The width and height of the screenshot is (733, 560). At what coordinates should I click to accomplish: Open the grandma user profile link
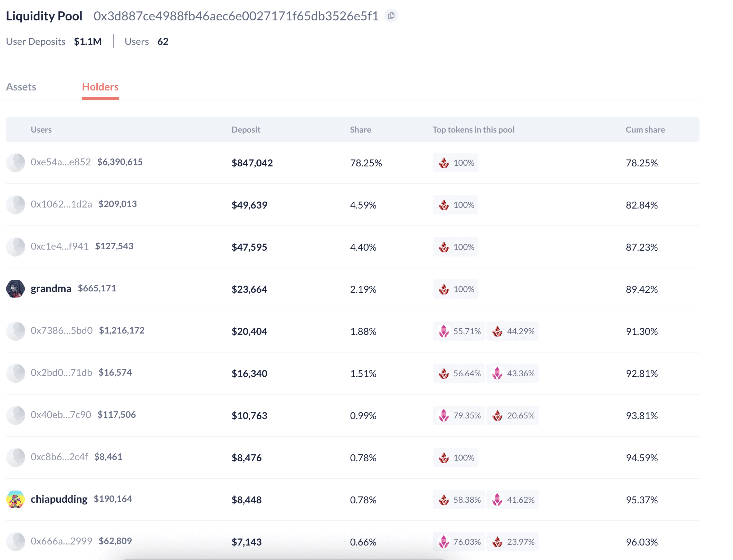[x=51, y=288]
